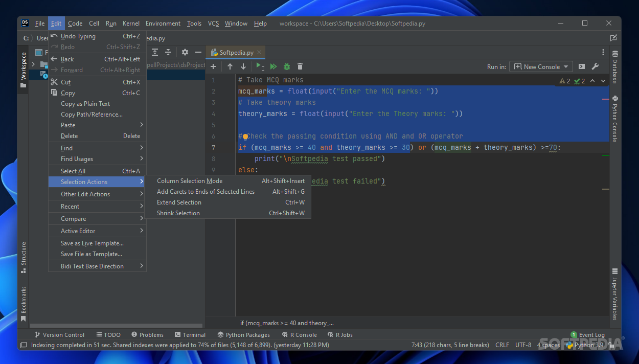Open the Python Packages tool tab
The width and height of the screenshot is (639, 364).
(x=243, y=335)
